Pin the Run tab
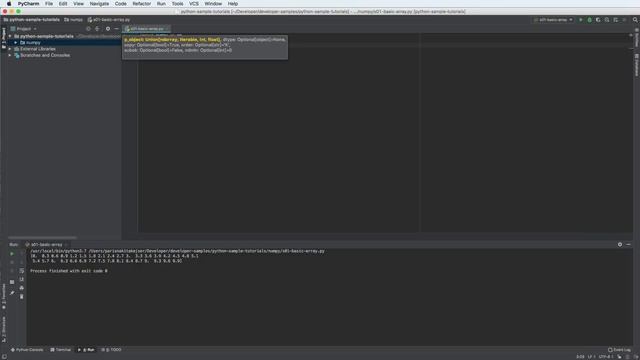The width and height of the screenshot is (640, 360). coord(12,293)
